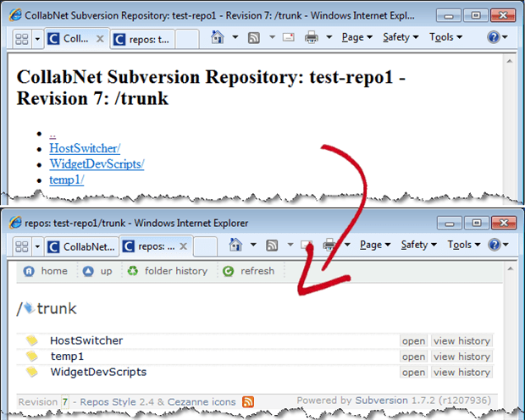Click 'home' in repos command bar

coord(46,271)
